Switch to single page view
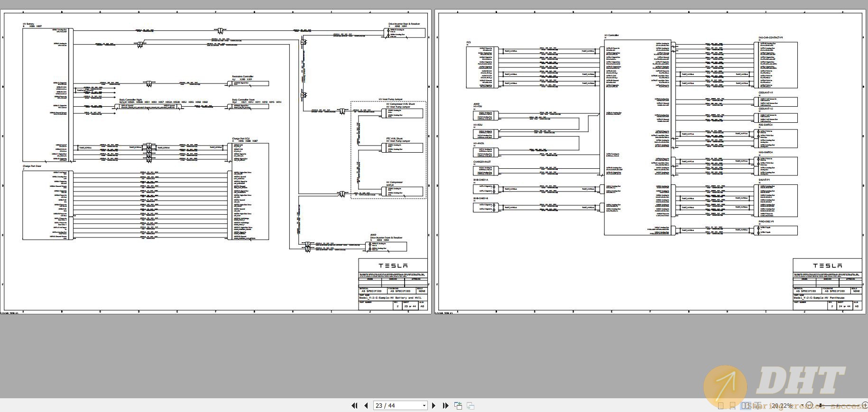 pos(721,406)
